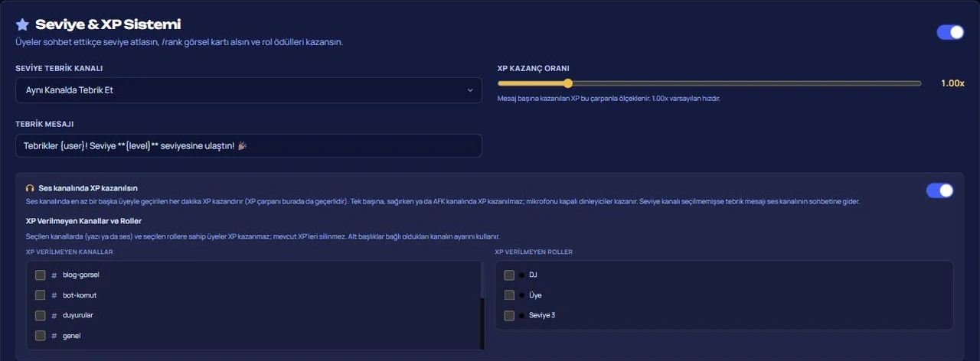Click the Üye role name
This screenshot has height=361, width=980.
coord(535,295)
